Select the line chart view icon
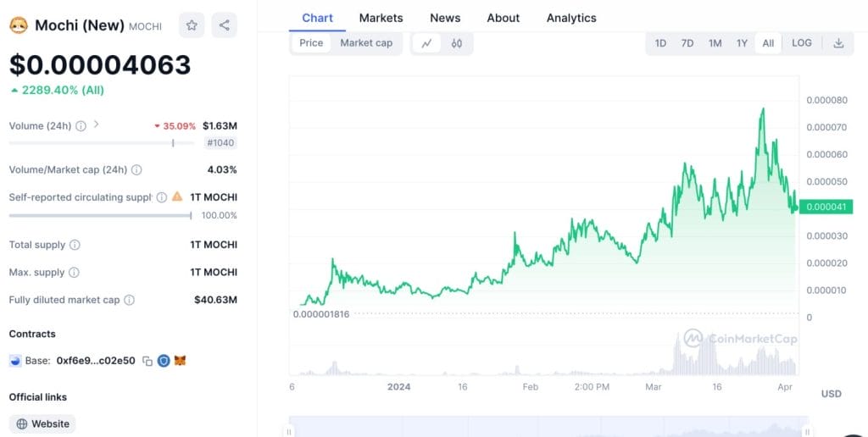The width and height of the screenshot is (868, 437). pos(426,43)
